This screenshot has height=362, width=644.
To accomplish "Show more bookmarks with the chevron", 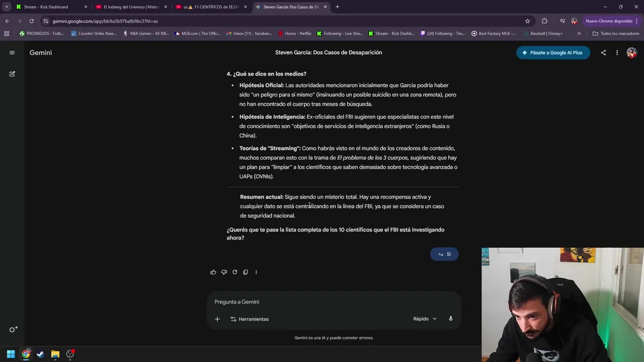I will pyautogui.click(x=579, y=34).
